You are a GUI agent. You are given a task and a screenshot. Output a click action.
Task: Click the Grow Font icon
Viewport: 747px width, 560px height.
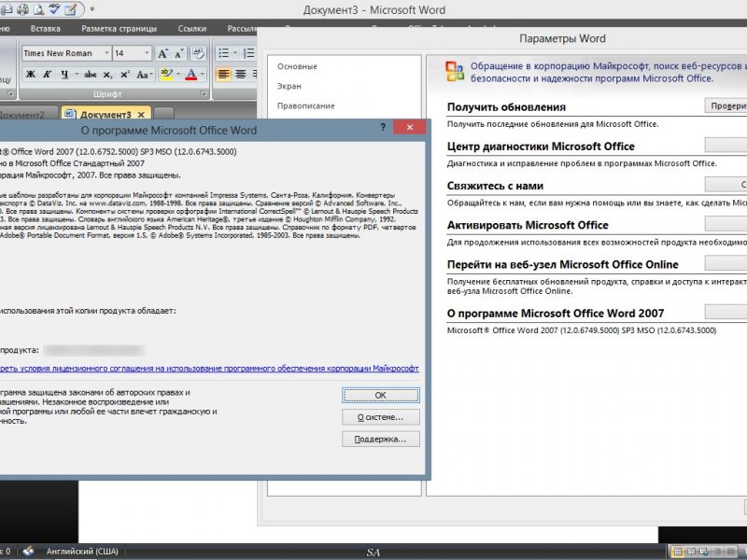(x=162, y=53)
